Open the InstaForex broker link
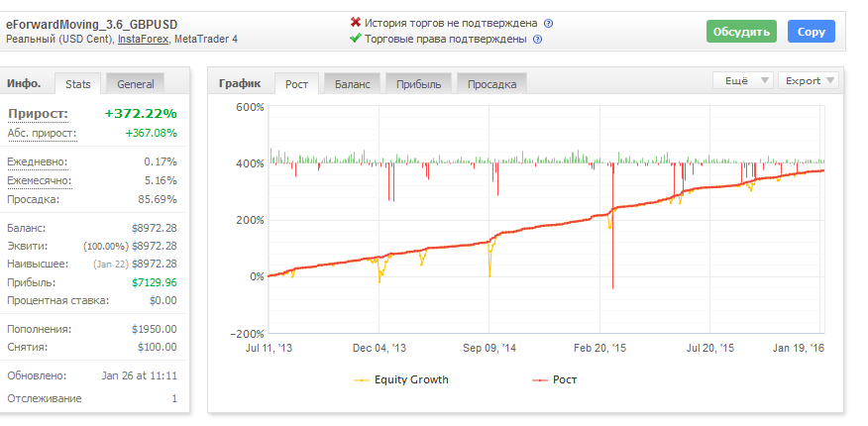The image size is (868, 426). [143, 40]
